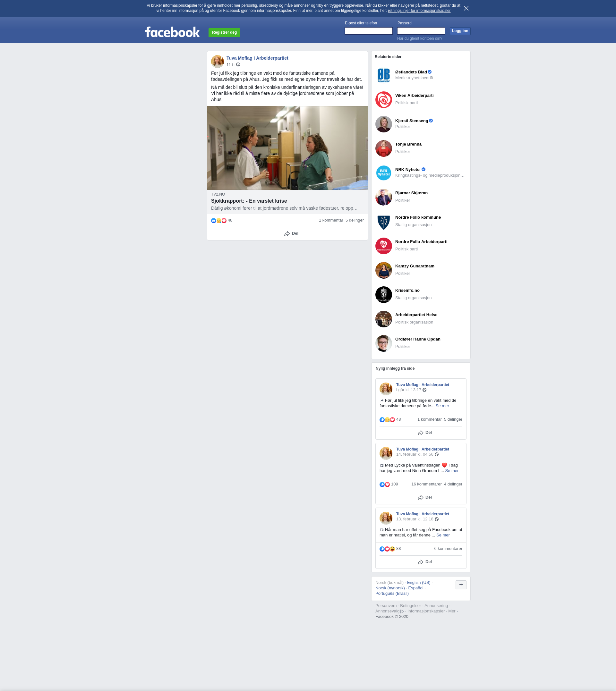View '5 delinger' on main post
The image size is (616, 691).
(355, 220)
